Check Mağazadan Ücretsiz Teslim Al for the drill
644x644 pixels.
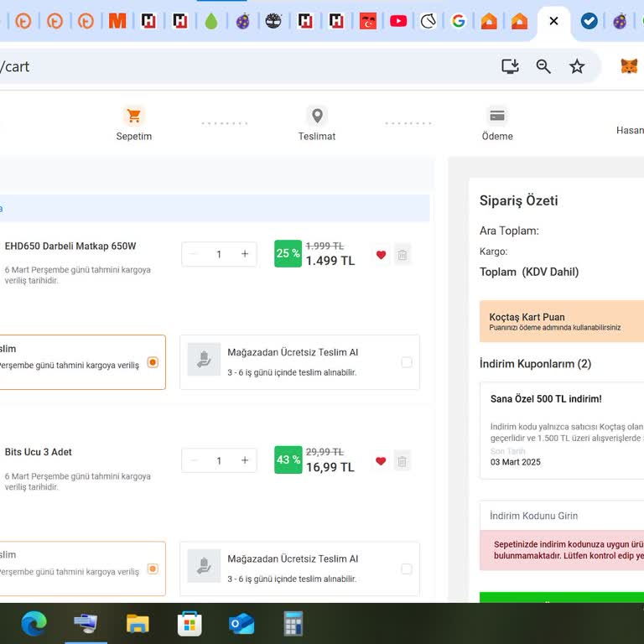(x=407, y=362)
